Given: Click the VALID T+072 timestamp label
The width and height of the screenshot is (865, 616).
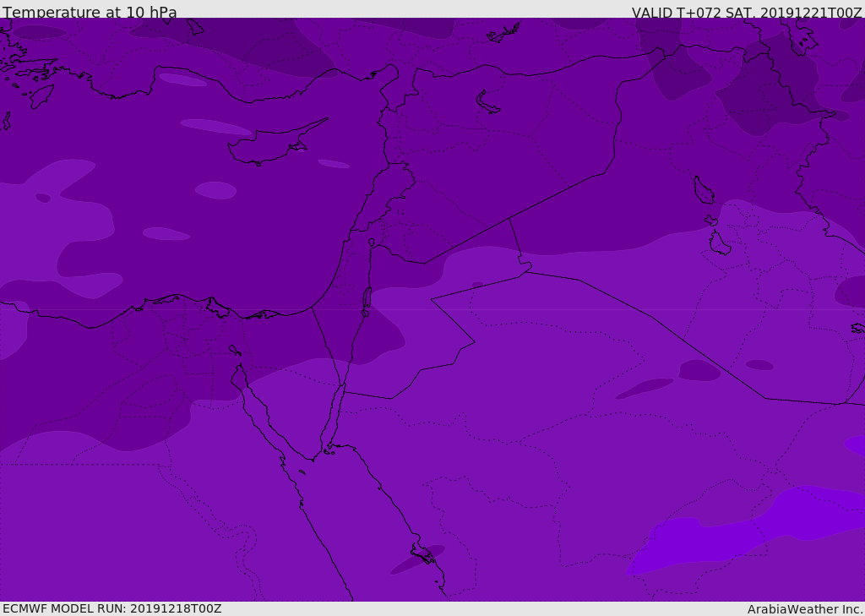Looking at the screenshot, I should 747,12.
